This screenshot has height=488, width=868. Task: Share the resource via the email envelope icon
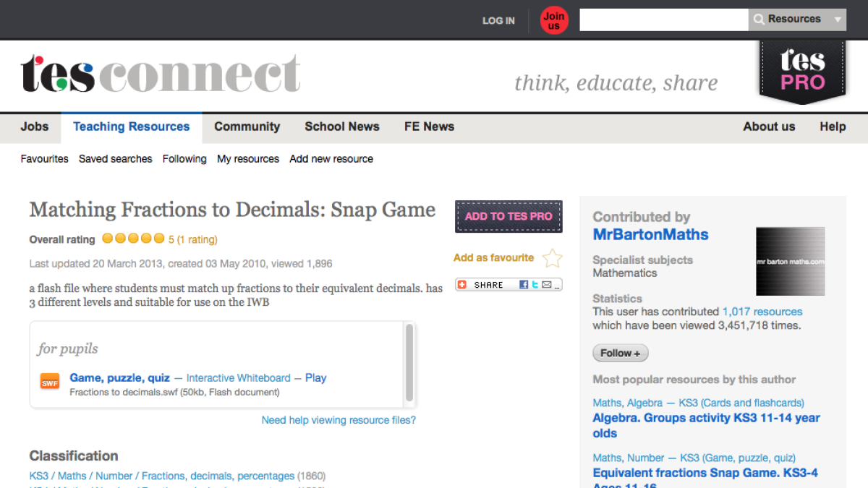pos(547,284)
